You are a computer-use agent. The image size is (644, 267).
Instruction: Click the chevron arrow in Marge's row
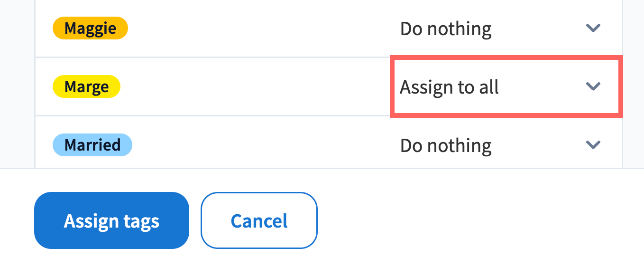coord(593,86)
